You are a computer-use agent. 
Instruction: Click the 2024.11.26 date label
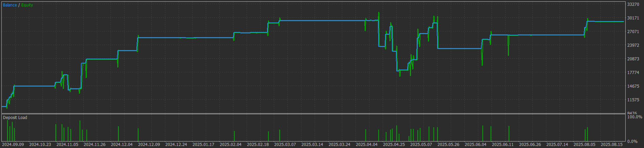pyautogui.click(x=95, y=145)
